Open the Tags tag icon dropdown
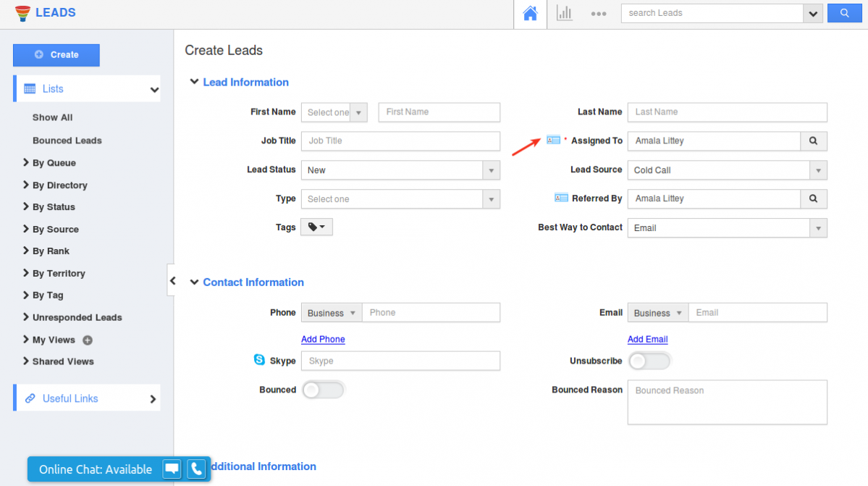Screen dimensions: 868x486 tap(316, 227)
